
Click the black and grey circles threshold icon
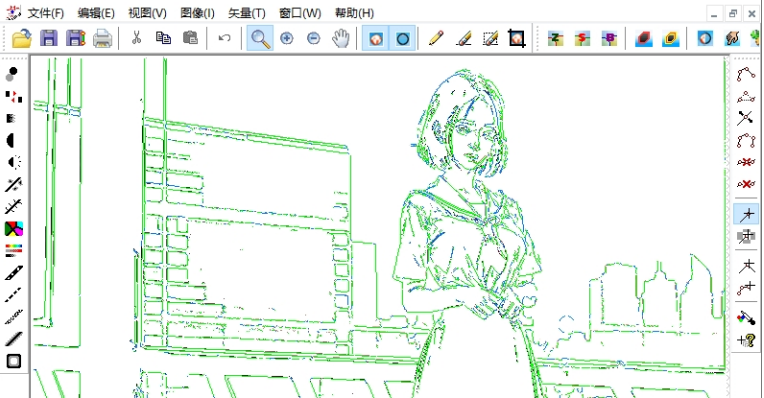point(12,74)
